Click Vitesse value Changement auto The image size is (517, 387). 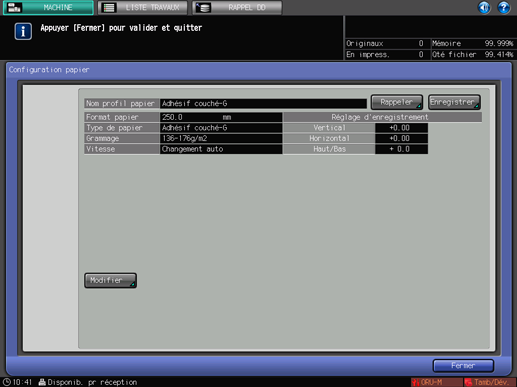coord(221,149)
